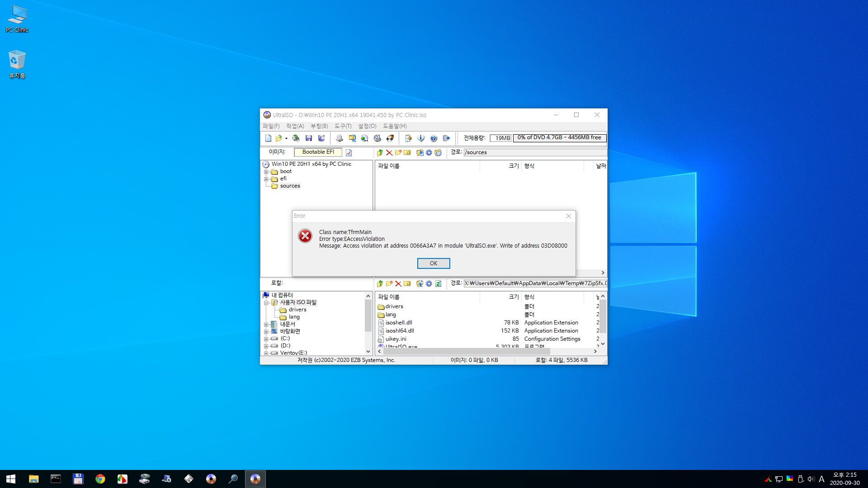
Task: Click the refresh icon in local pane toolbar
Action: tap(438, 284)
